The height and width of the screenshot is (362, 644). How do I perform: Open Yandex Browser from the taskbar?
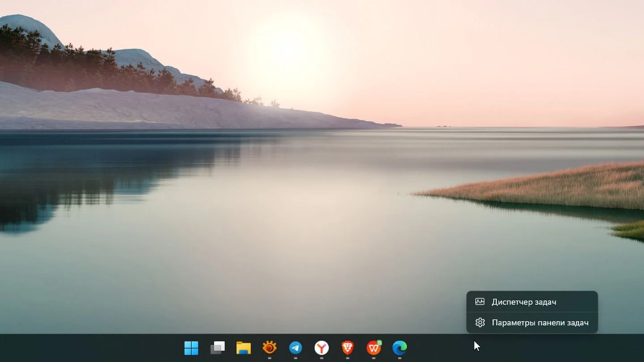point(321,347)
